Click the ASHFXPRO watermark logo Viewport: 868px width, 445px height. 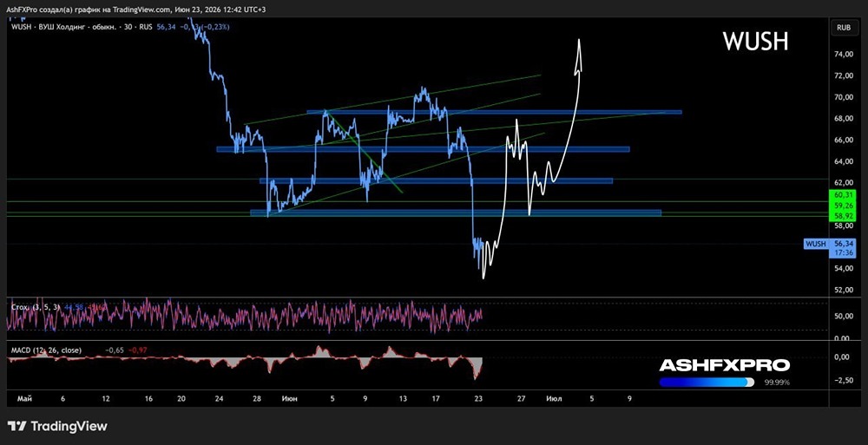(724, 365)
